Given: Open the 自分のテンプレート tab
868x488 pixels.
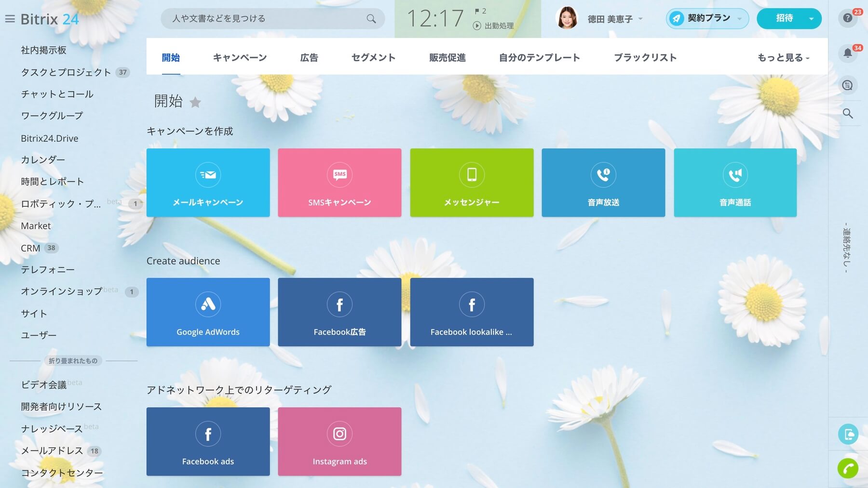Looking at the screenshot, I should pos(539,58).
